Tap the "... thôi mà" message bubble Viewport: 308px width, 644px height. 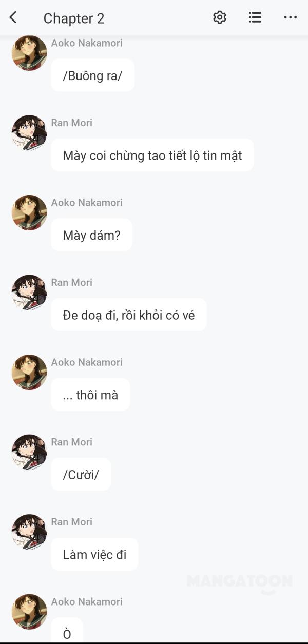90,395
